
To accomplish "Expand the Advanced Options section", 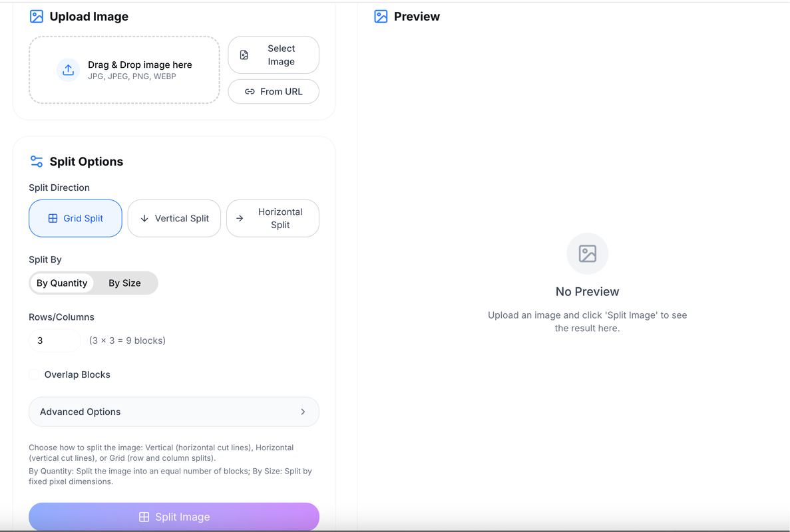I will pyautogui.click(x=174, y=412).
